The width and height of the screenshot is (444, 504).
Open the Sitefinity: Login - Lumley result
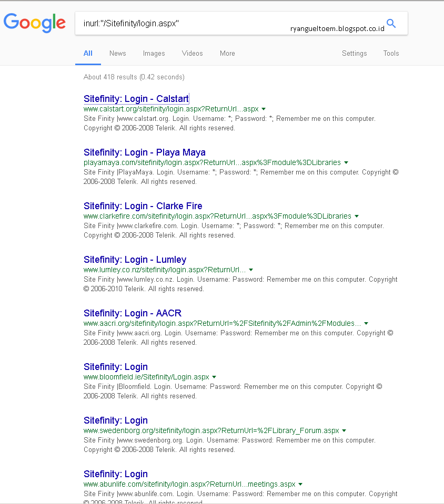pyautogui.click(x=135, y=260)
